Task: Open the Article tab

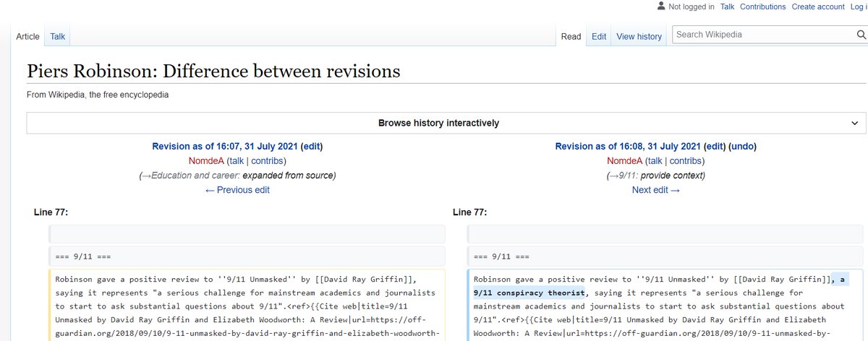Action: click(28, 36)
